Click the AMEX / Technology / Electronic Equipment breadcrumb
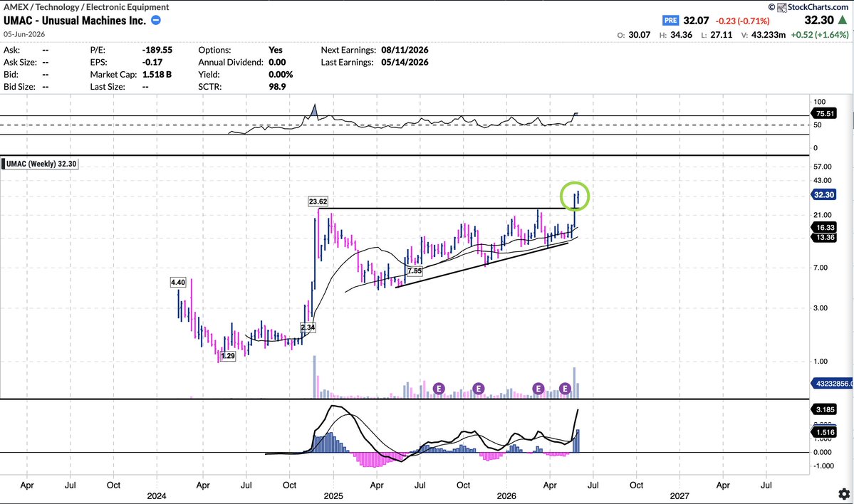The width and height of the screenshot is (854, 504). point(86,7)
